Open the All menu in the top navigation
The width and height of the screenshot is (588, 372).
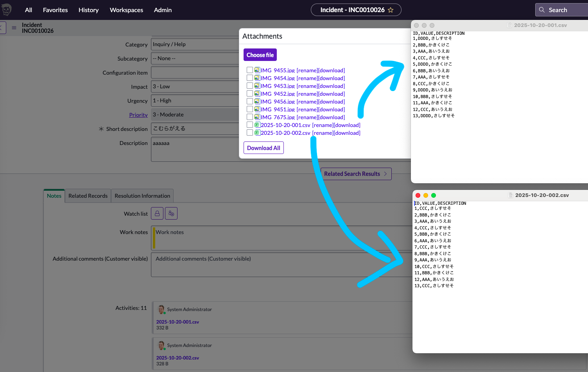pos(29,10)
